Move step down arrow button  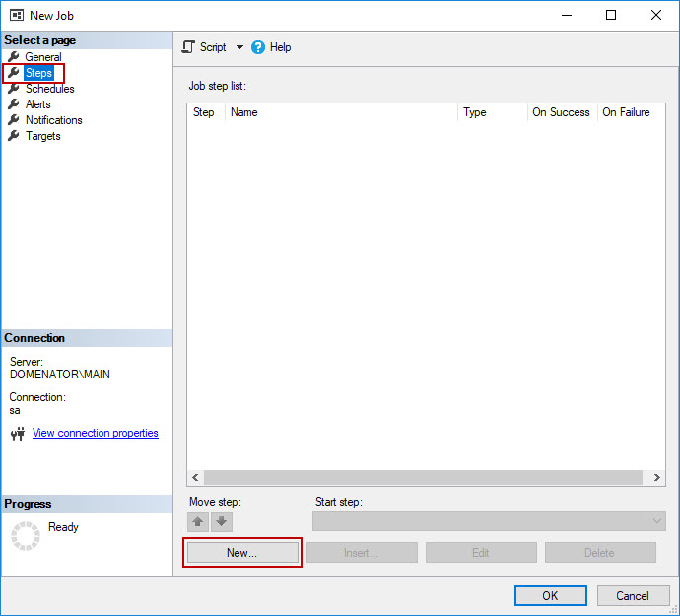click(x=221, y=521)
